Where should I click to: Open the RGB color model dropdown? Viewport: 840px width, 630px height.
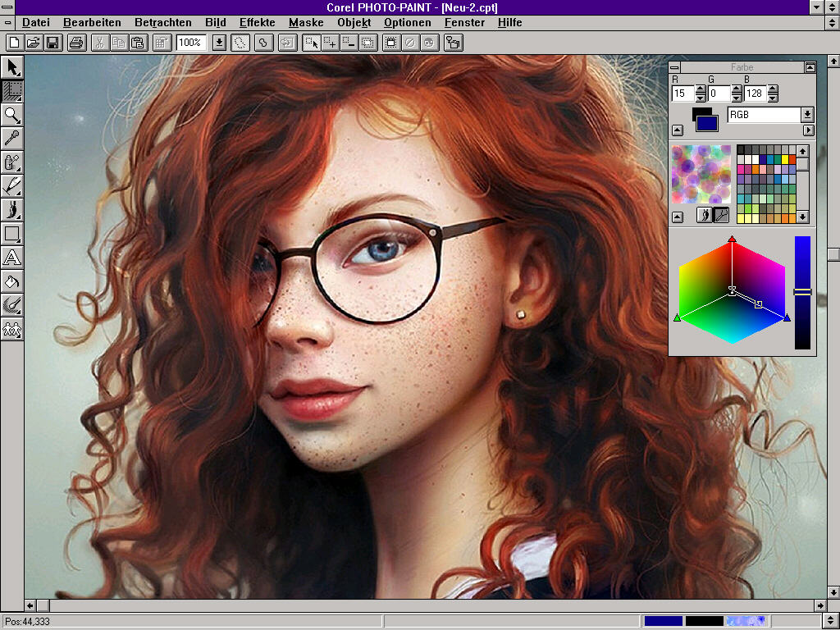pyautogui.click(x=807, y=115)
